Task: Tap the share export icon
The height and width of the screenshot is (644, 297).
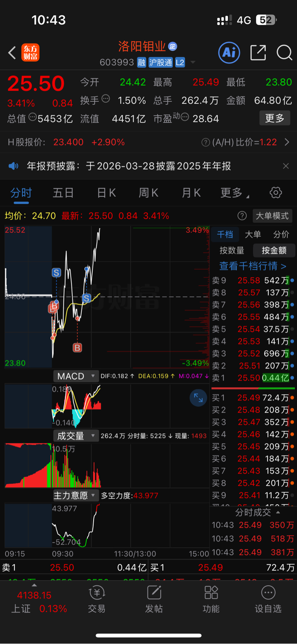Action: coord(258,53)
